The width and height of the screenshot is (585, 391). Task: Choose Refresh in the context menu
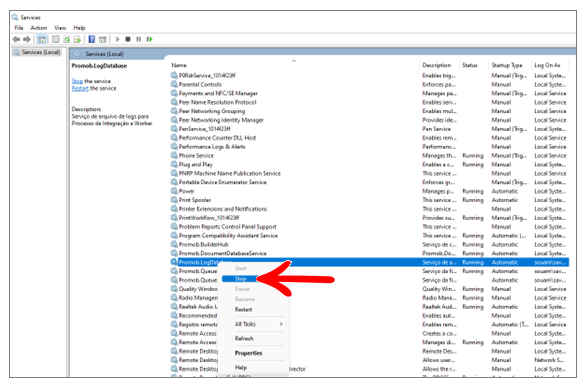click(244, 338)
